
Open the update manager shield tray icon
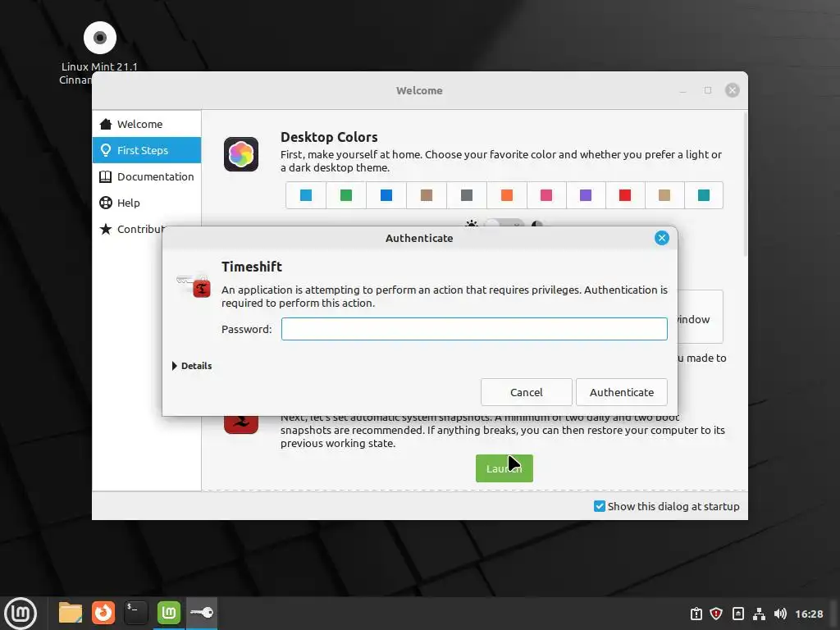click(x=716, y=614)
